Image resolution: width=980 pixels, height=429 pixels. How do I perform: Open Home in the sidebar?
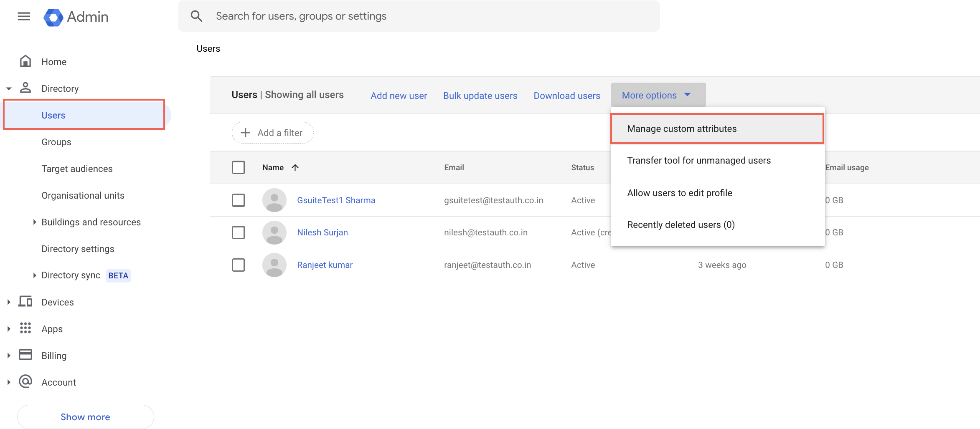[x=54, y=62]
